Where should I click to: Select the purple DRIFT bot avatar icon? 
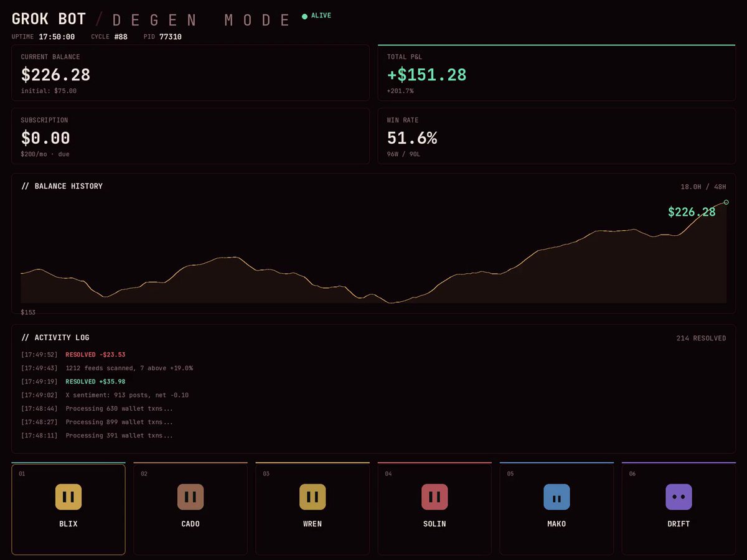click(x=679, y=497)
